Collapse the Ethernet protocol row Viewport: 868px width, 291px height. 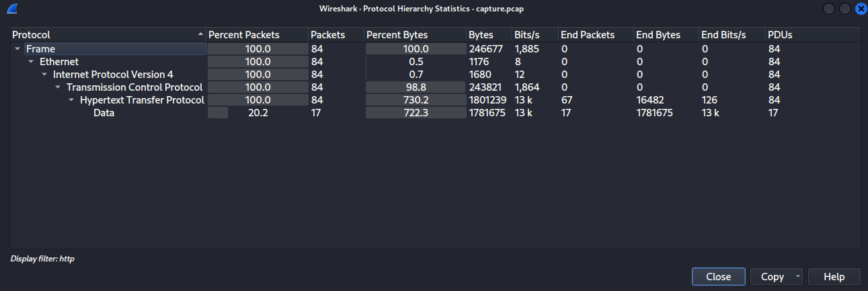31,62
